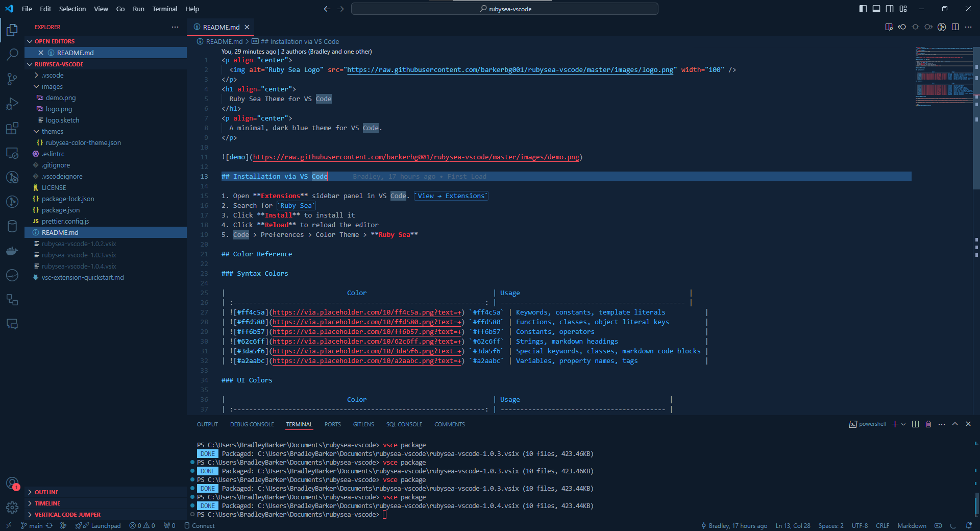
Task: Change Markdown language mode in status bar
Action: click(912, 525)
